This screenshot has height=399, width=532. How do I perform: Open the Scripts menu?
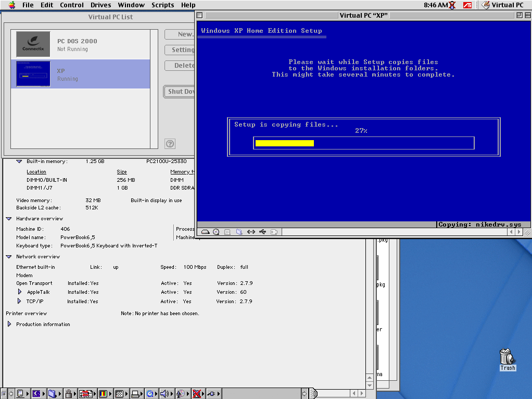tap(162, 5)
